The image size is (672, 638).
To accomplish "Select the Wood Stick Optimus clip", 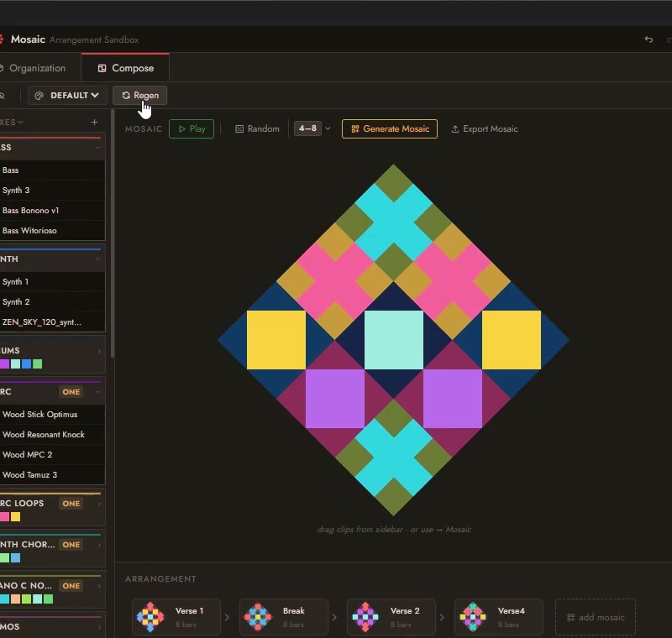I will click(x=52, y=415).
